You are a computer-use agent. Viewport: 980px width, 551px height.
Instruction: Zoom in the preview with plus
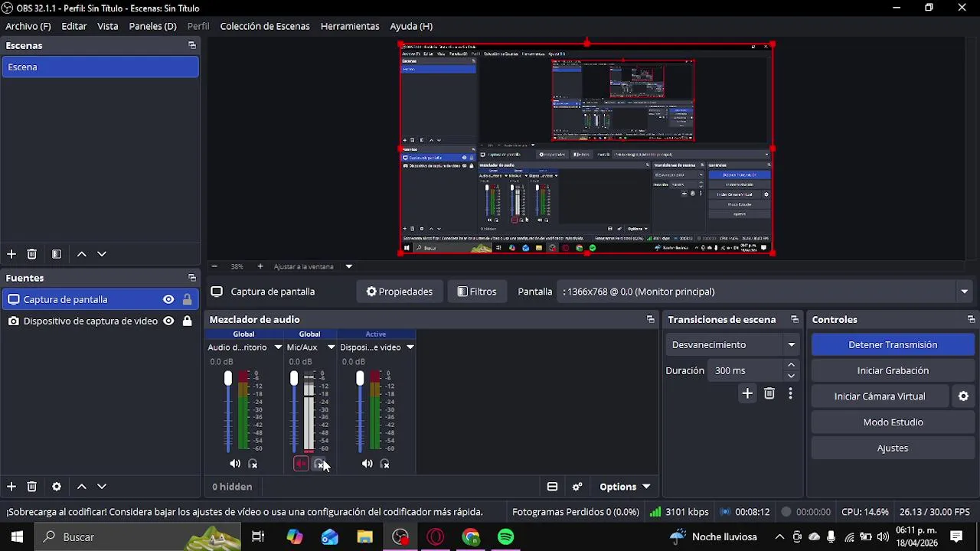point(260,266)
